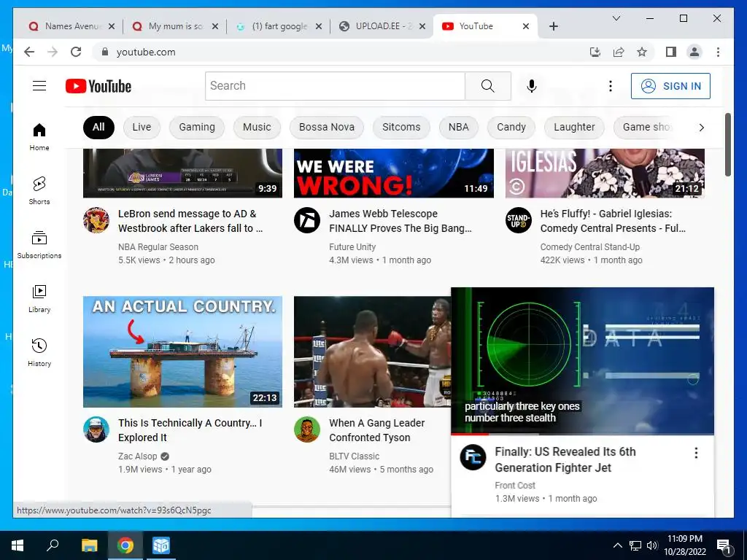Close the UPLOAD.EE tab
The image size is (747, 560).
(422, 26)
